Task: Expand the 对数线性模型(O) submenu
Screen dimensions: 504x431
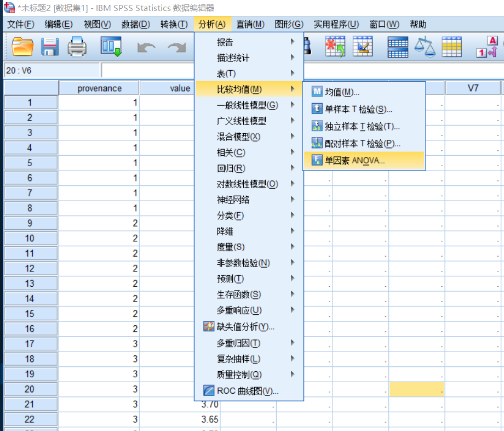Action: [249, 184]
